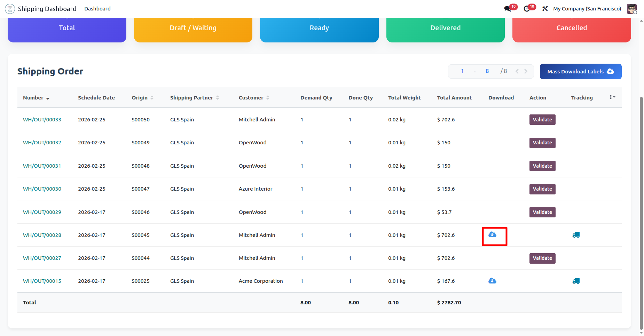Open tracking truck icon for WH/OUT/00015
Screen dimensions: 644x336
(x=576, y=281)
